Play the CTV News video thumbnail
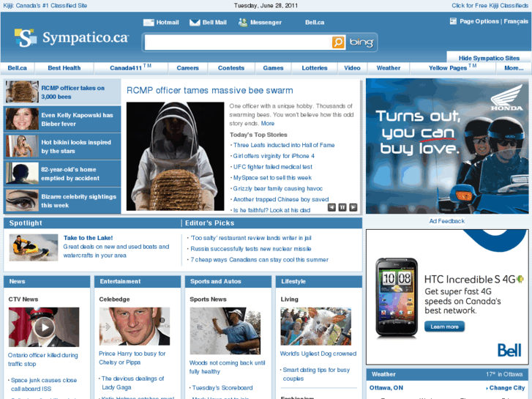 pos(44,327)
